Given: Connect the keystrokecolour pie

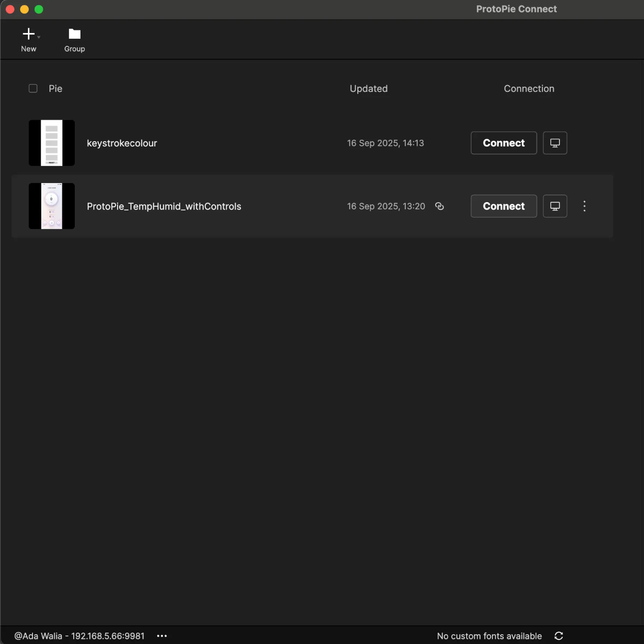Looking at the screenshot, I should coord(503,143).
